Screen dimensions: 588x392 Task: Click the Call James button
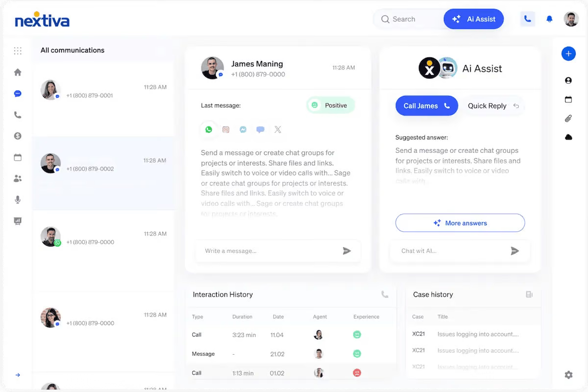(427, 106)
